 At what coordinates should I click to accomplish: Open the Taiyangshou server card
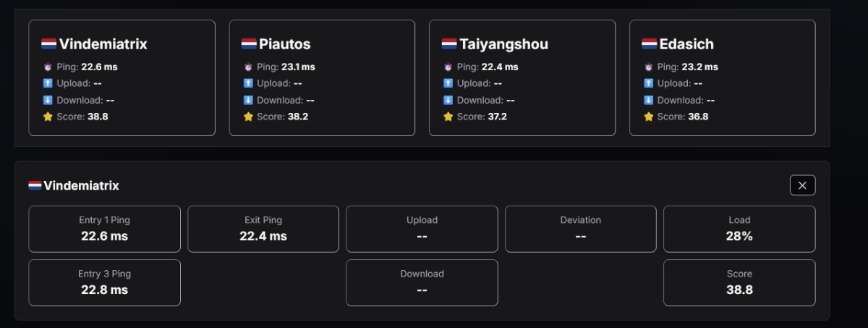click(522, 77)
